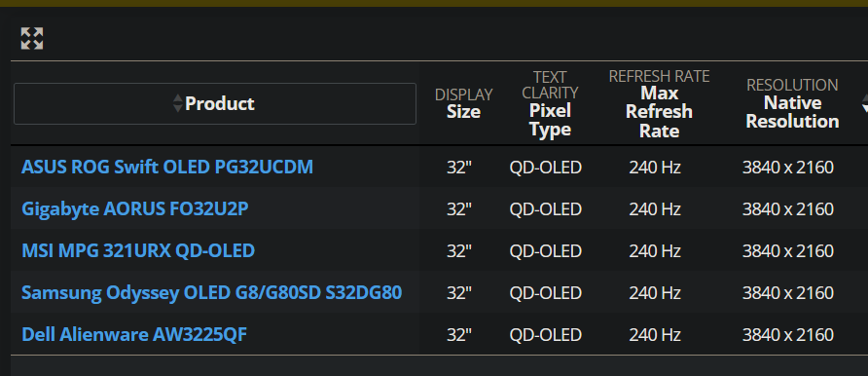Open Dell Alienware AW3225QF link
868x376 pixels.
tap(134, 334)
